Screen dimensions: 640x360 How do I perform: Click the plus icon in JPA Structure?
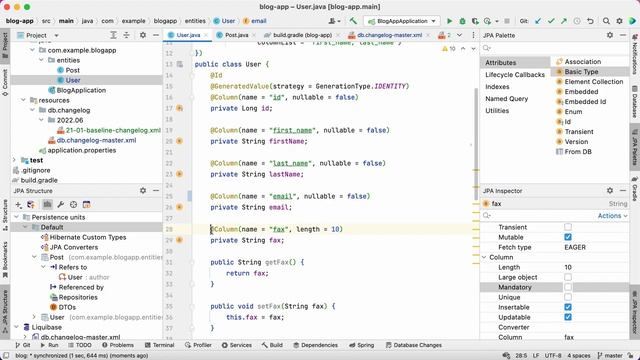(x=18, y=204)
